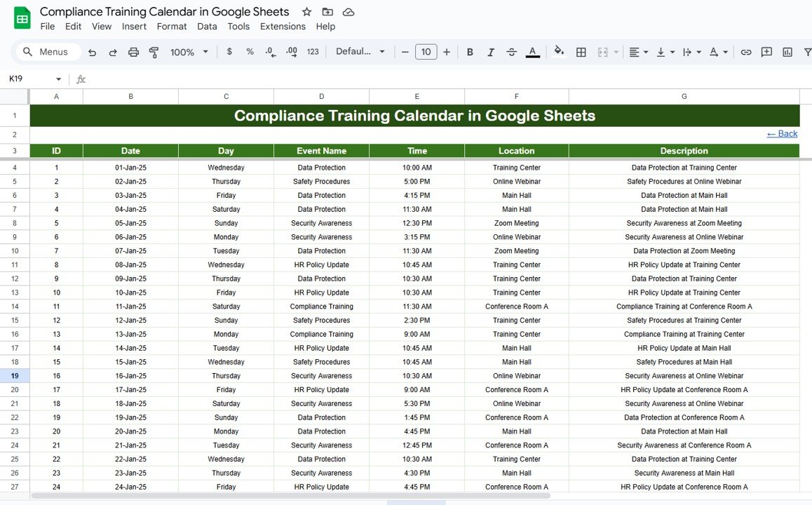
Task: Print the spreadsheet with the printer icon
Action: click(133, 52)
